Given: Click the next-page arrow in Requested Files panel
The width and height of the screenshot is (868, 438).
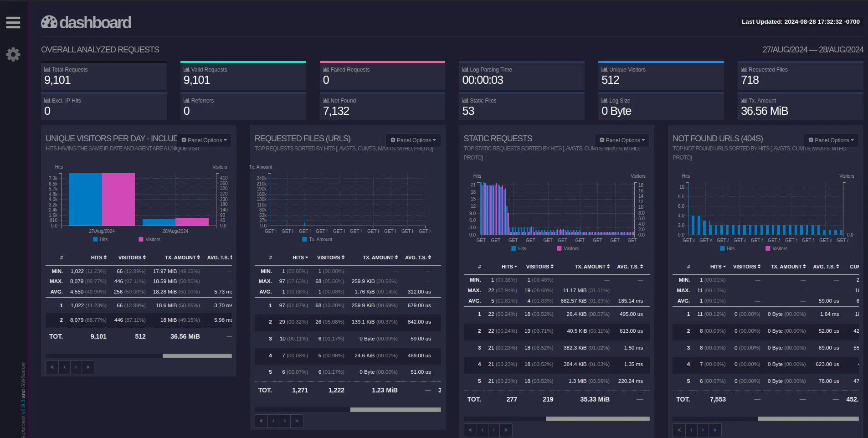Looking at the screenshot, I should point(285,421).
